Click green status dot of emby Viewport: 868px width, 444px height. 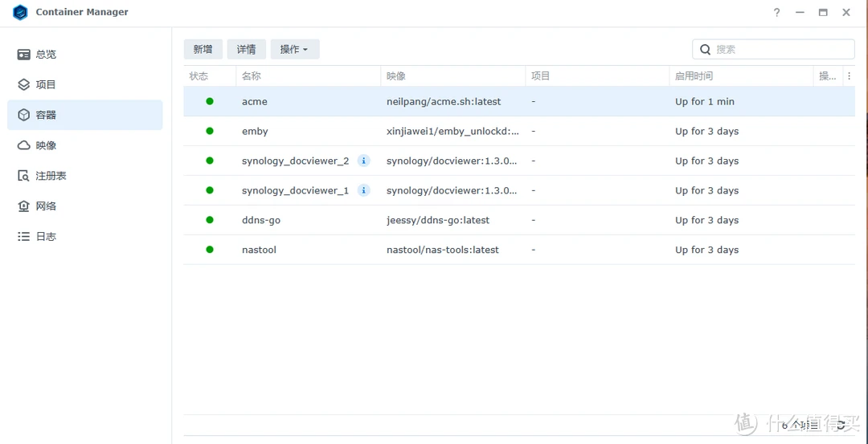[209, 131]
